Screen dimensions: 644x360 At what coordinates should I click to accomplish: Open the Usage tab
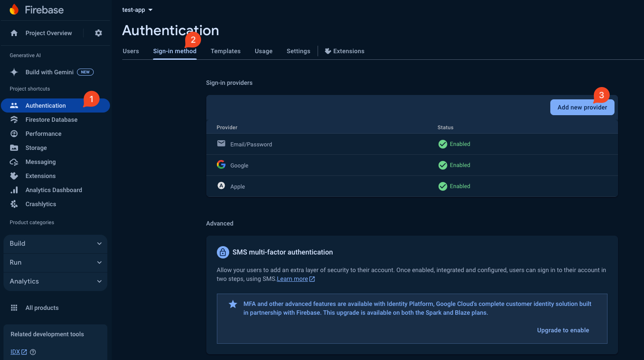pos(263,51)
